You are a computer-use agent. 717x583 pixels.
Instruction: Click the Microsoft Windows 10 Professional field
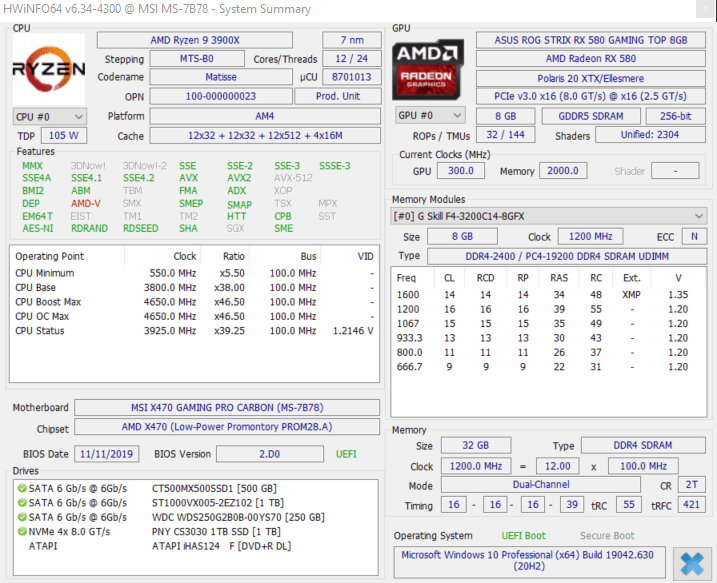(x=529, y=561)
